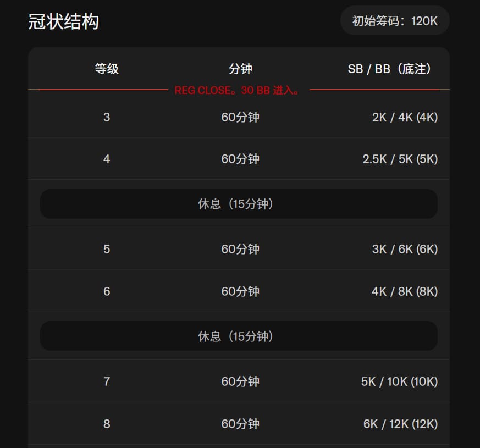Select the 2.5K / 5K (5K) blinds cell

[x=400, y=159]
